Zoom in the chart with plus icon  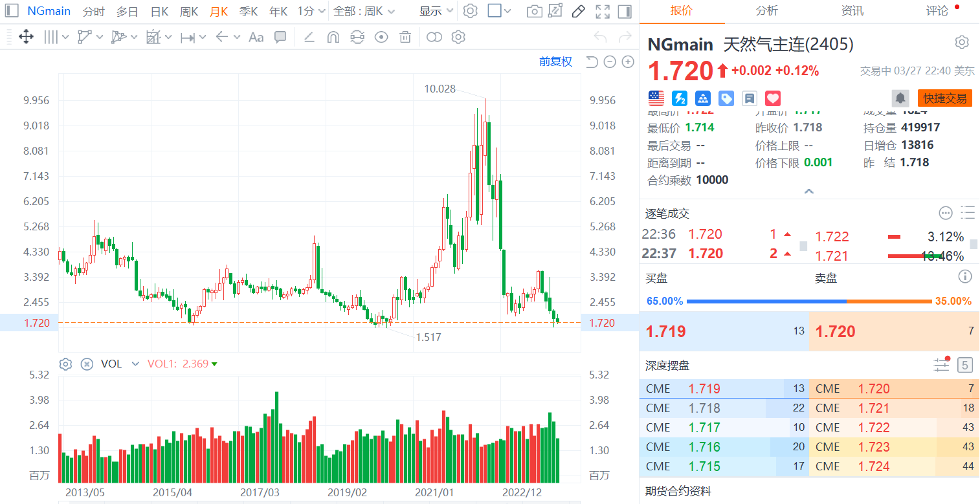click(628, 61)
